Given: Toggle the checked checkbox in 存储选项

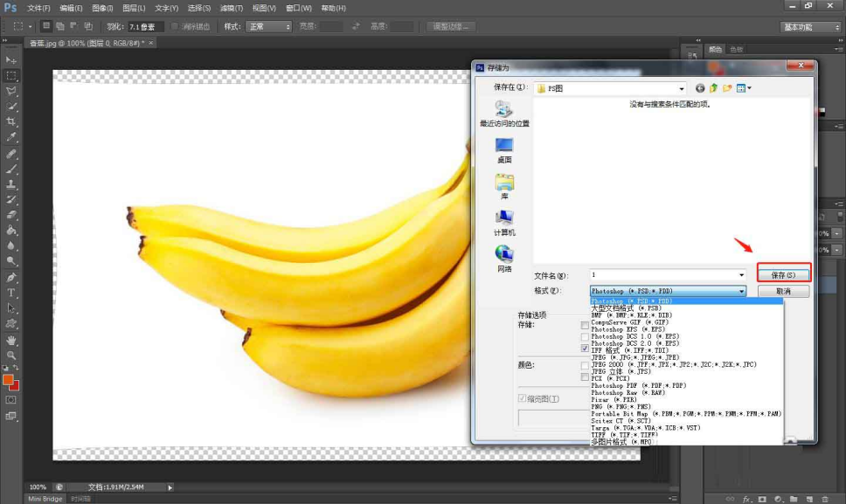Looking at the screenshot, I should click(x=585, y=348).
